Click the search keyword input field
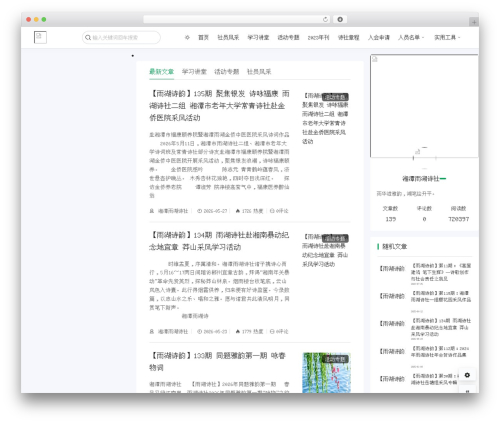 (x=121, y=38)
